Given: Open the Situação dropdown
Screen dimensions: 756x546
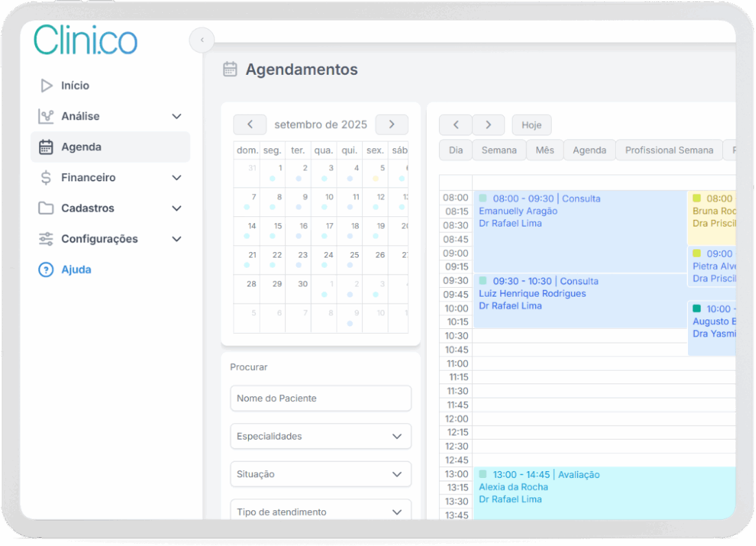Looking at the screenshot, I should pyautogui.click(x=320, y=474).
